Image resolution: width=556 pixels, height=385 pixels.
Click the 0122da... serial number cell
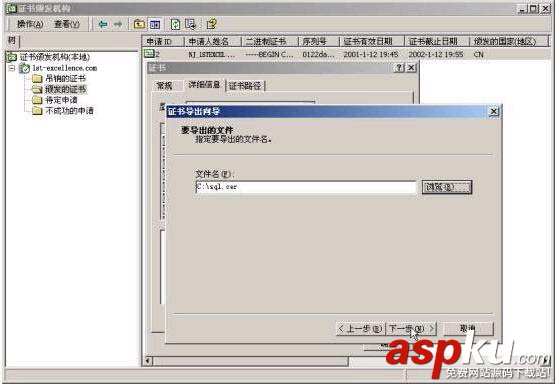tap(318, 55)
